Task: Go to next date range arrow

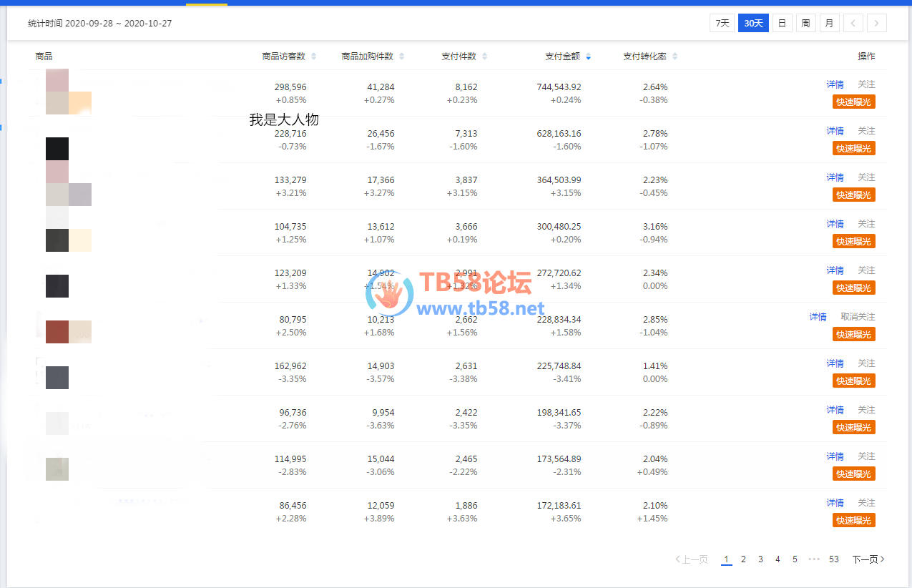Action: [877, 23]
